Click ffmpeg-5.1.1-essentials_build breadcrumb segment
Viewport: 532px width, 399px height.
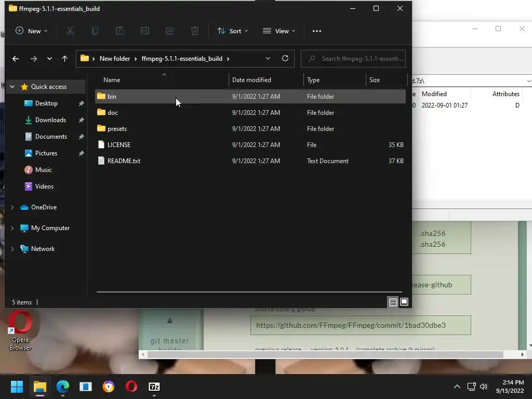coord(182,59)
